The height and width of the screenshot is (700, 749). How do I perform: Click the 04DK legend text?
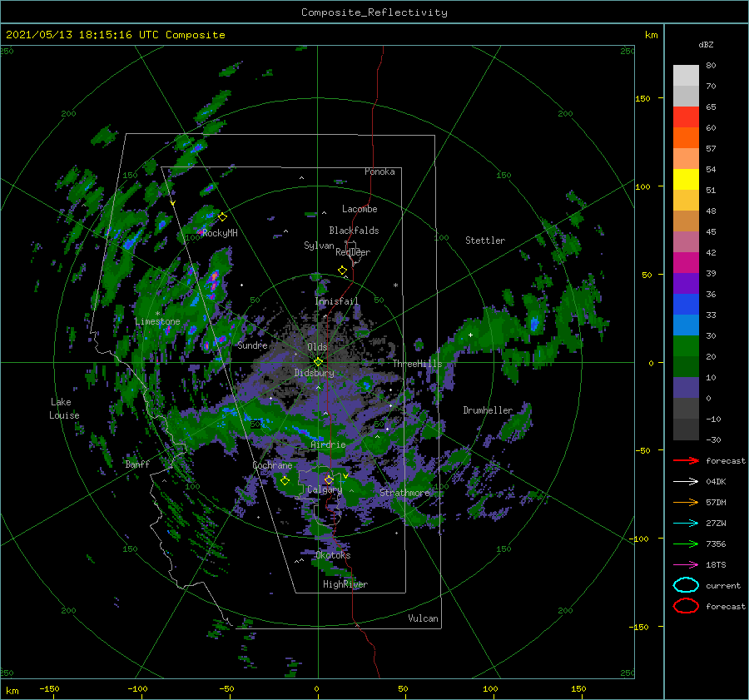(716, 482)
